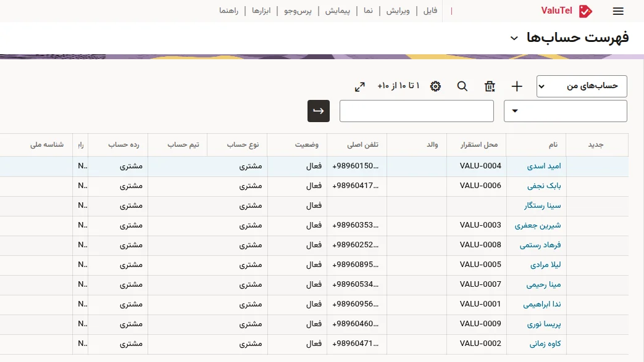Viewport: 644px width, 362px height.
Task: Open the ابزارها menu
Action: (x=261, y=10)
